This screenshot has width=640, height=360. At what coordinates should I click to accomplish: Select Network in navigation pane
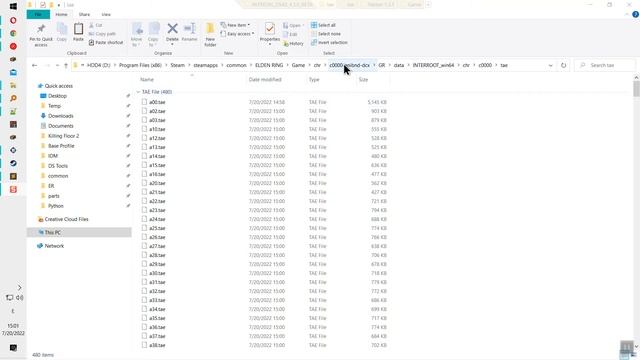54,246
